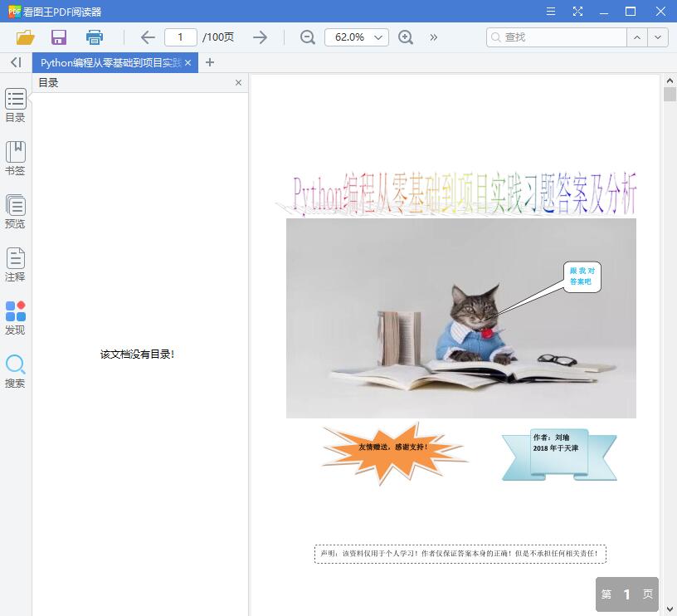This screenshot has width=677, height=616.
Task: Go to the next page arrow
Action: (x=260, y=37)
